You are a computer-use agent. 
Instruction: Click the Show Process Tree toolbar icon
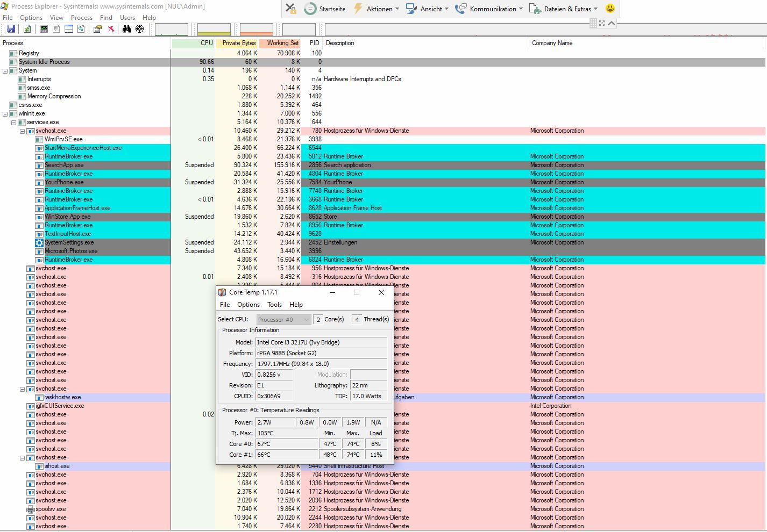point(56,29)
